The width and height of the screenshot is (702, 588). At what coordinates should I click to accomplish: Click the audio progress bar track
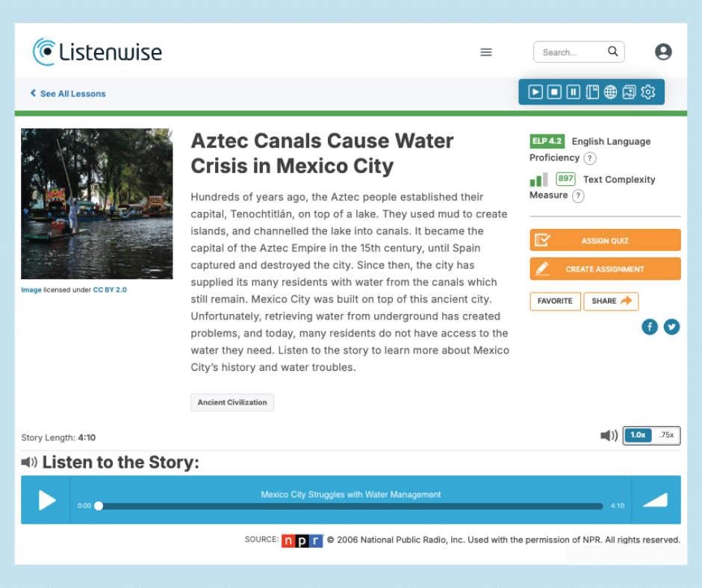[351, 506]
